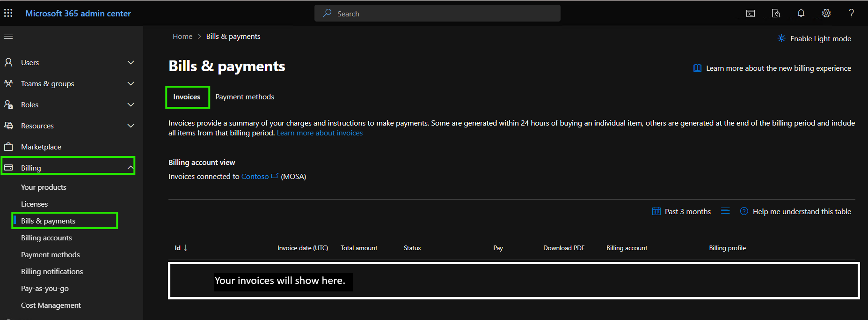Viewport: 868px width, 320px height.
Task: Click the Marketplace bag icon
Action: coord(8,147)
